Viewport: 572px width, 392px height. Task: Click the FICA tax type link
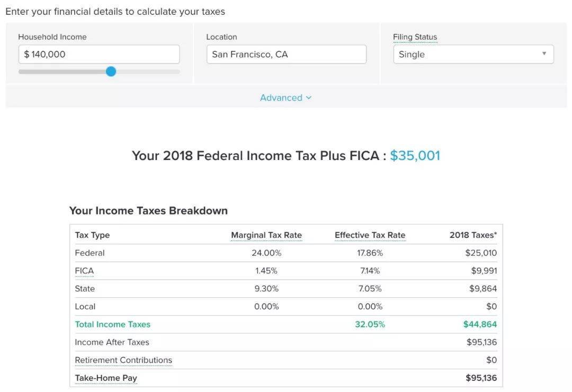pyautogui.click(x=84, y=271)
